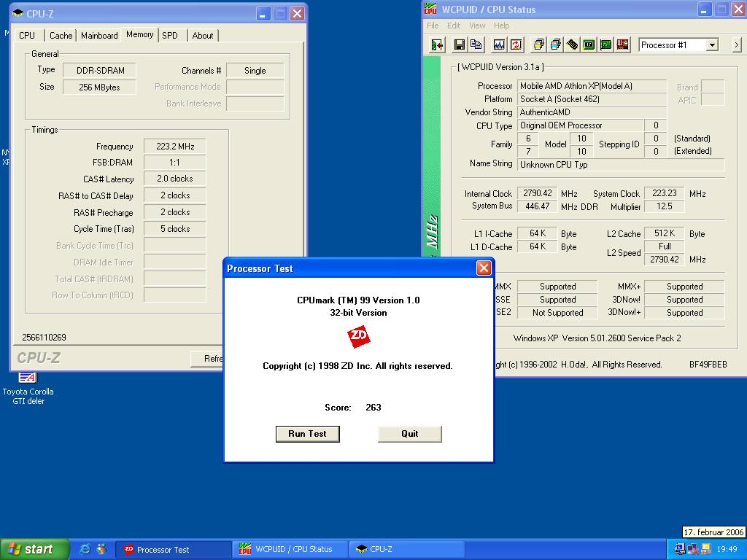Click the toolbar overflow chevron in WCPUID
The width and height of the screenshot is (747, 560).
(x=737, y=45)
